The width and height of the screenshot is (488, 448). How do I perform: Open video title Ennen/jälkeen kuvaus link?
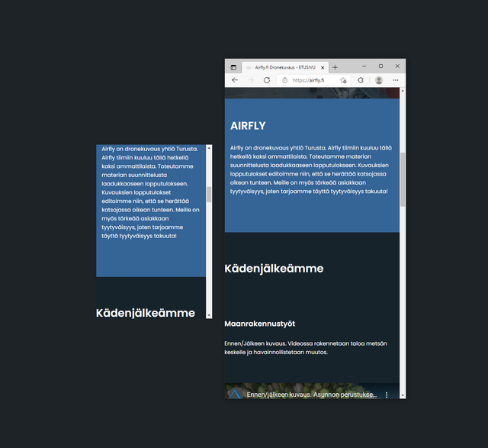coord(312,395)
